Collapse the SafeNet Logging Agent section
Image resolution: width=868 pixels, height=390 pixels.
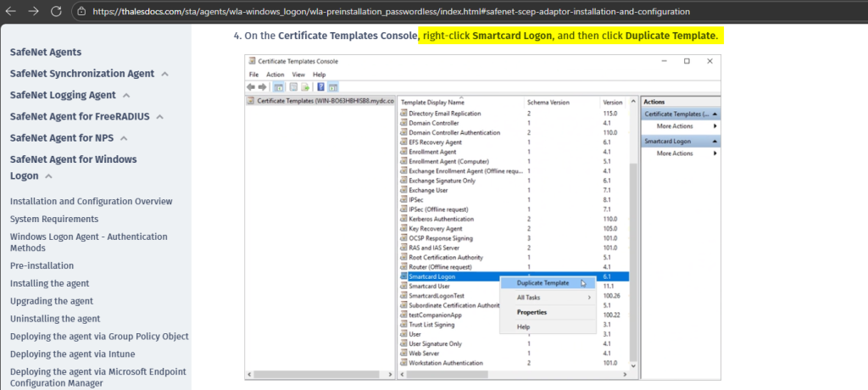tap(126, 95)
